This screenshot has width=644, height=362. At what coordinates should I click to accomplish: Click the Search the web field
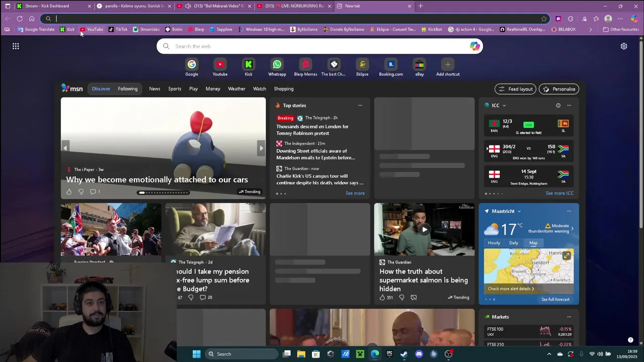click(x=319, y=46)
